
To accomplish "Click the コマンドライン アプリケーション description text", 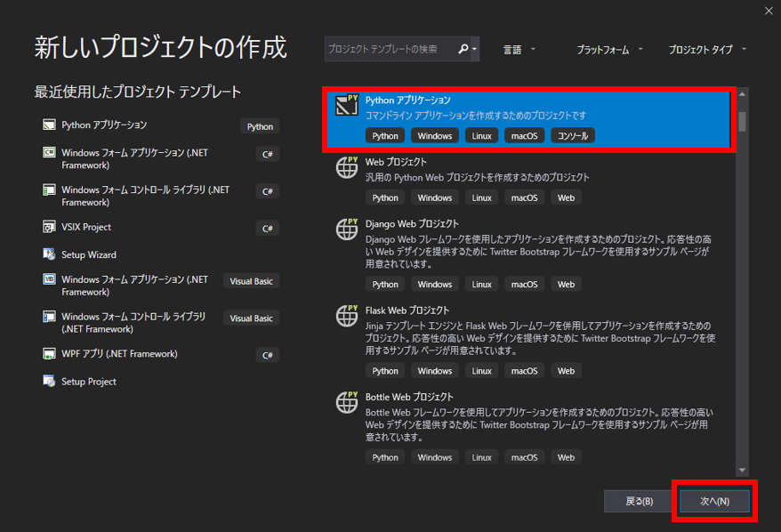I will click(476, 116).
